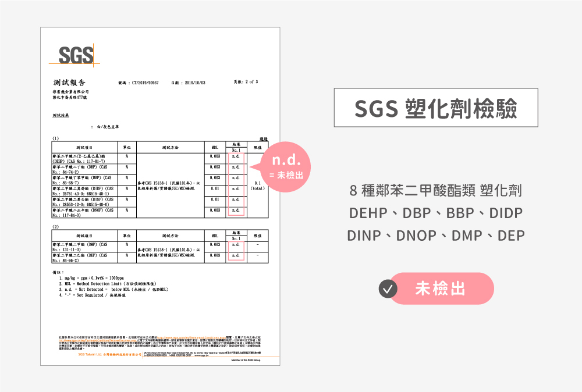Select the line 'DEHP、DBP、BBP、DIDP'
The height and width of the screenshot is (392, 582).
pos(436,213)
